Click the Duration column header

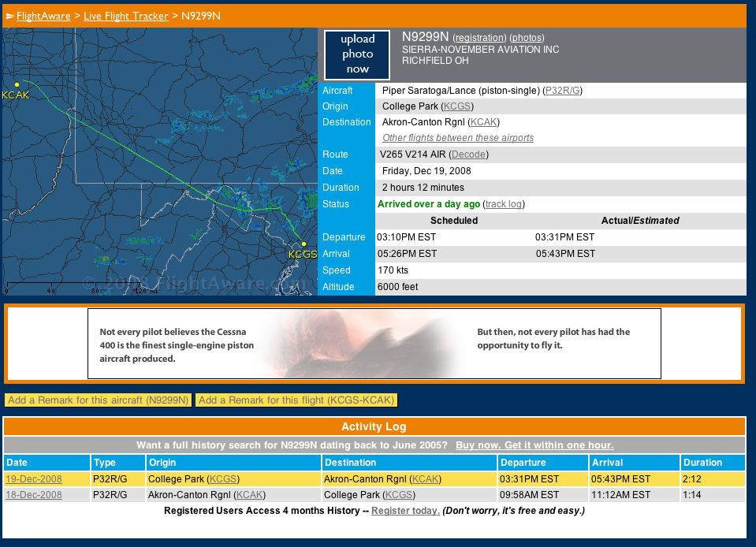pyautogui.click(x=713, y=463)
